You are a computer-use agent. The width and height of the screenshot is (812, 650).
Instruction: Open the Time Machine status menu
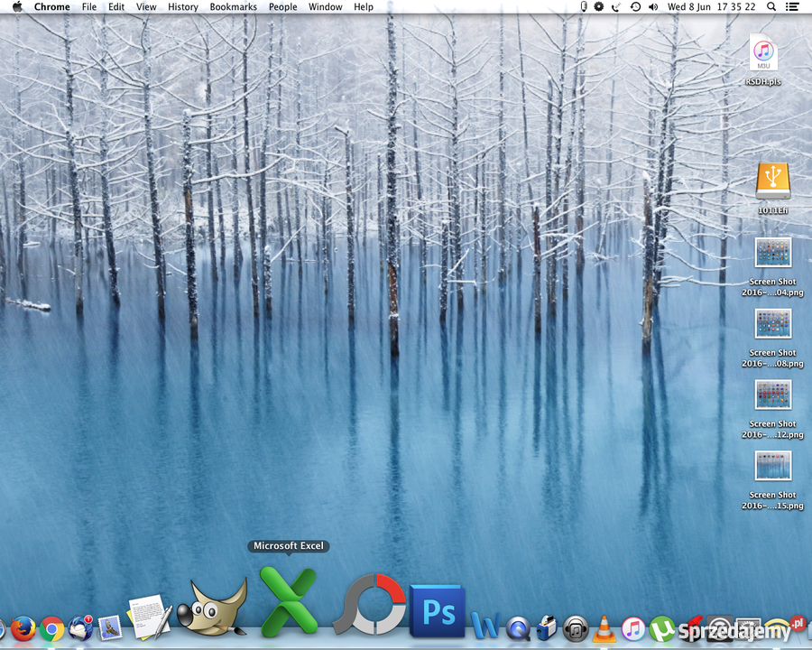click(x=634, y=7)
